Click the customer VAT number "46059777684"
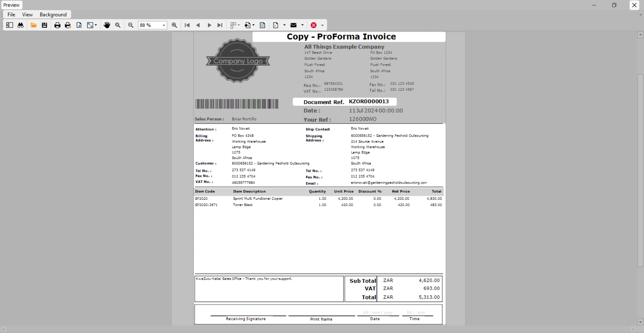Viewport: 644px width, 333px height. click(244, 183)
